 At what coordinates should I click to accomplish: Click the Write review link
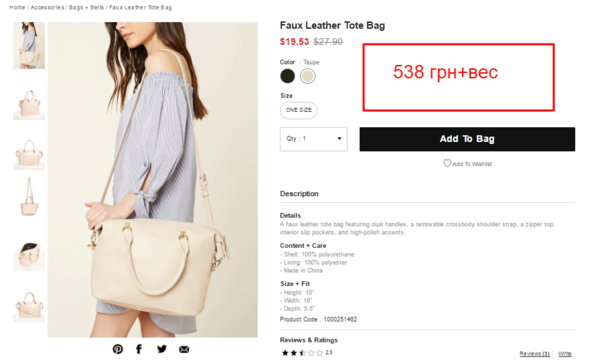(x=565, y=353)
